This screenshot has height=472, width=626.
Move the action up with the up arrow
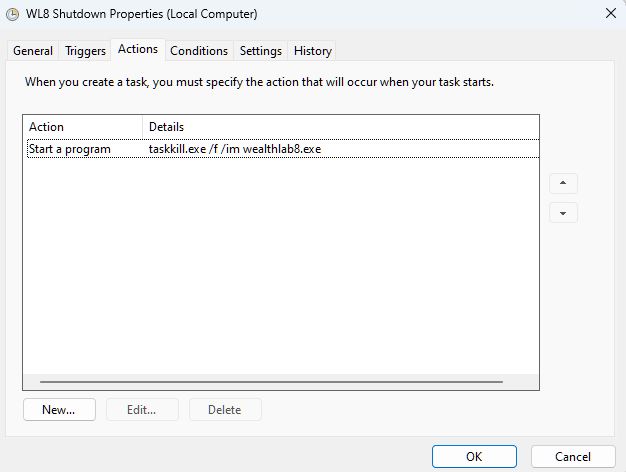pyautogui.click(x=563, y=184)
